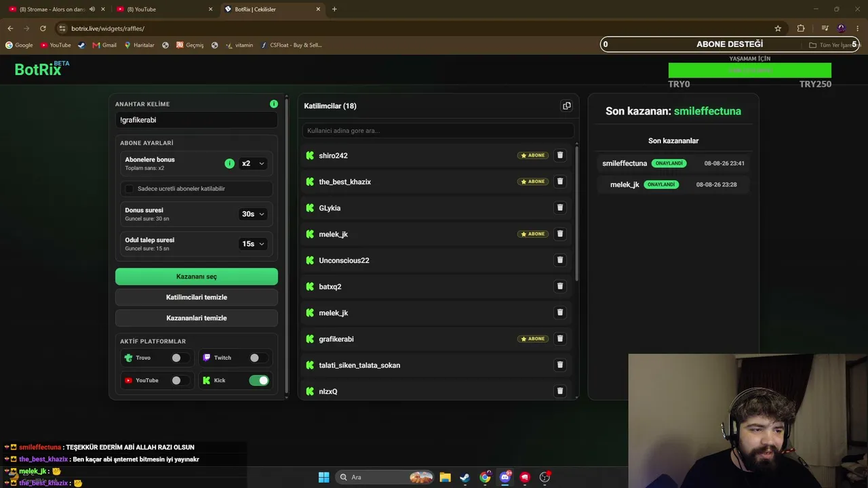Open the CSFloat bookmark
Viewport: 868px width, 488px height.
pos(292,45)
